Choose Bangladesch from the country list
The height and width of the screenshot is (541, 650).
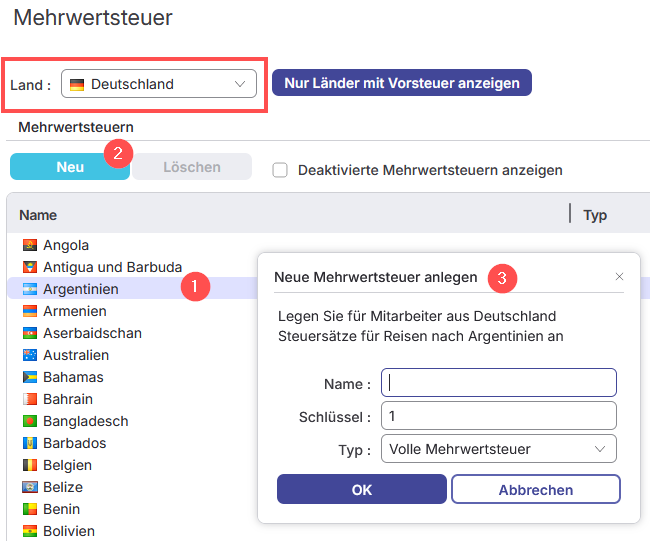[85, 421]
